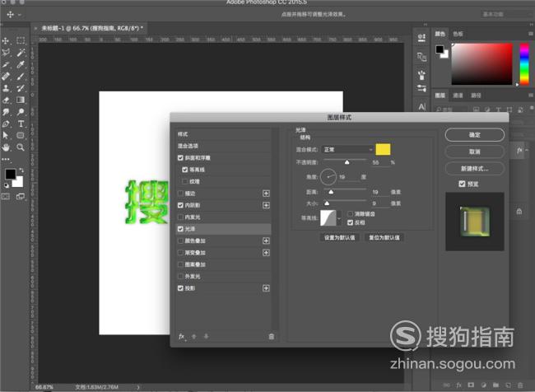535x392 pixels.
Task: Enable the 纹理 (Texture) checkbox
Action: click(x=185, y=181)
